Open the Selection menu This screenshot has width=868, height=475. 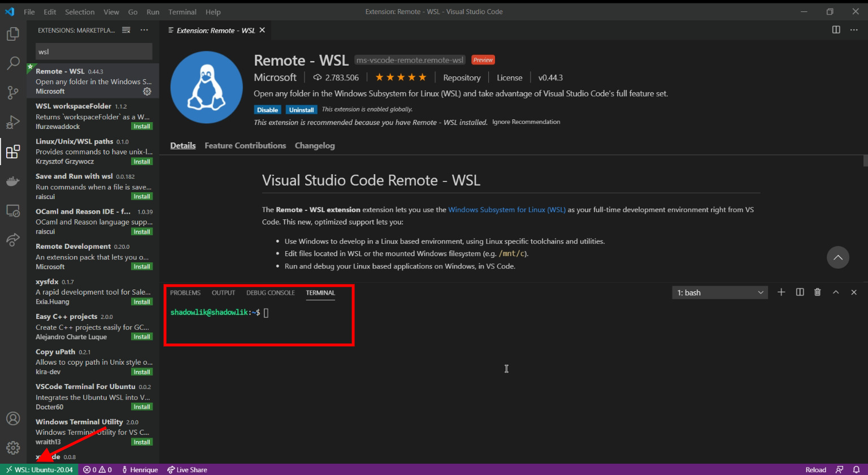(80, 11)
